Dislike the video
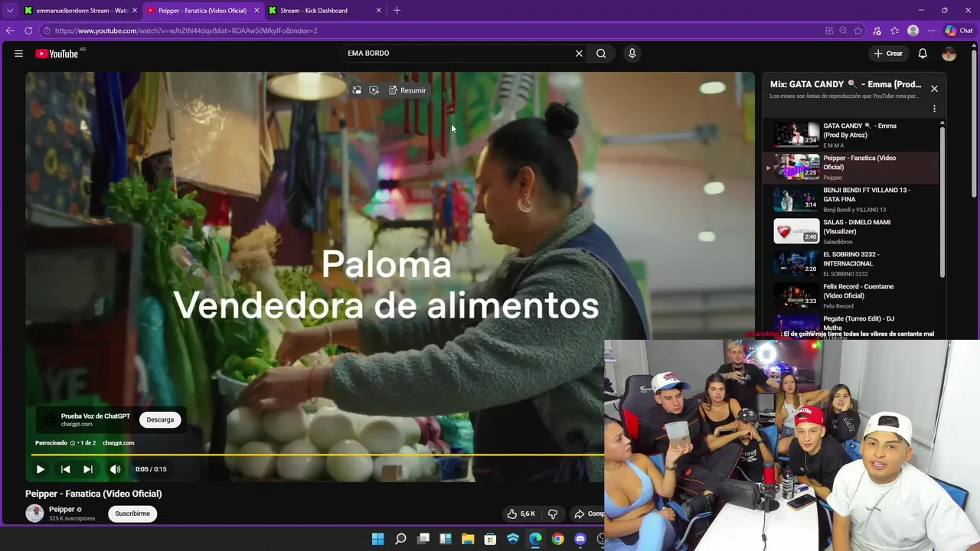 point(553,514)
